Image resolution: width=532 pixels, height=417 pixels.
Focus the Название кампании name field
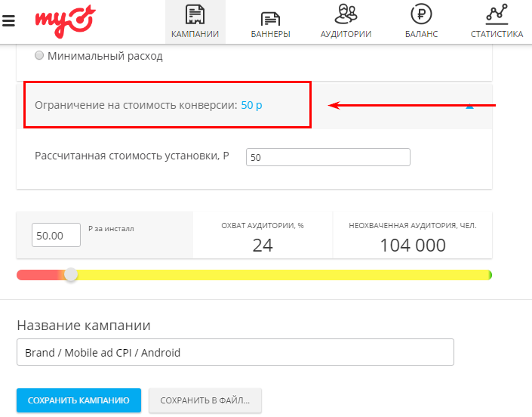tap(235, 352)
